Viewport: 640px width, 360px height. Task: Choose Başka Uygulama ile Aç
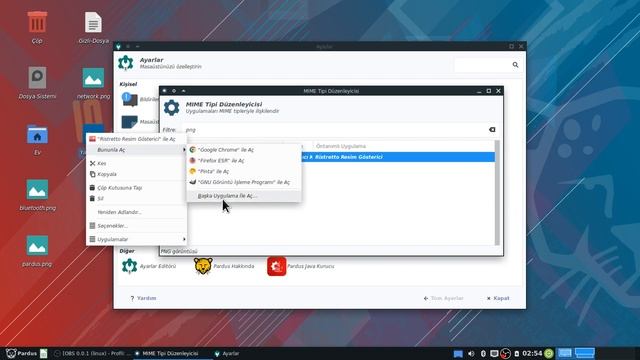point(244,196)
